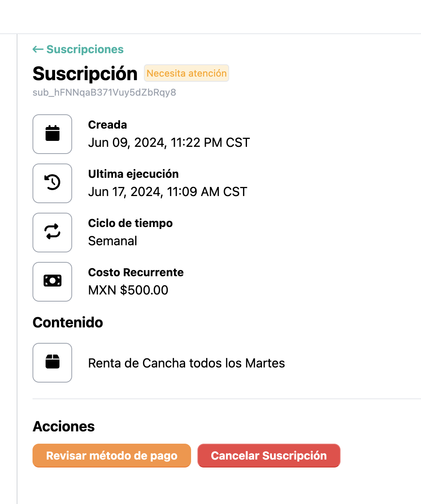Click the Necesita atención status badge
This screenshot has width=421, height=504.
point(186,73)
